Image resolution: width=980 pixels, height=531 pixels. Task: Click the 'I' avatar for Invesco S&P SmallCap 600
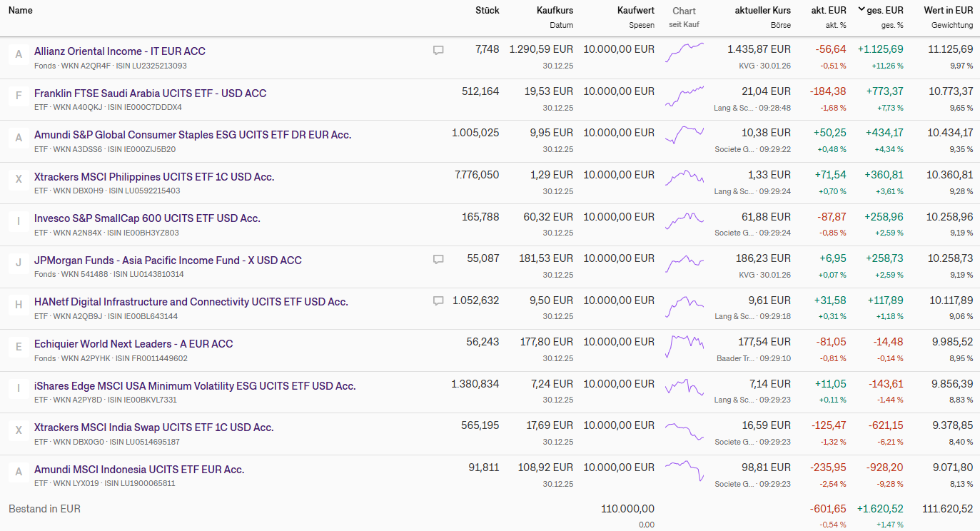[x=19, y=221]
